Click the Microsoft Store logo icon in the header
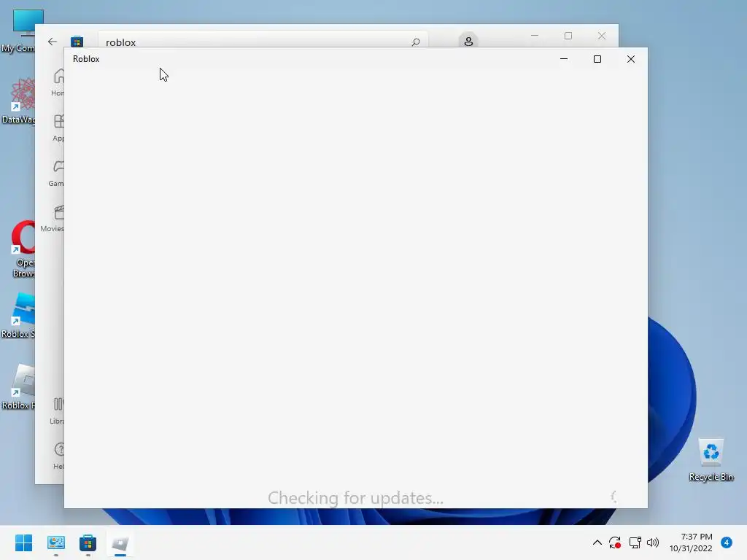The width and height of the screenshot is (747, 560). pos(77,42)
